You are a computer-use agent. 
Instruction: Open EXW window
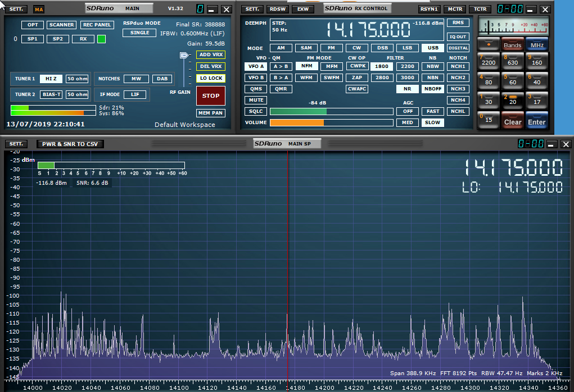pyautogui.click(x=303, y=9)
